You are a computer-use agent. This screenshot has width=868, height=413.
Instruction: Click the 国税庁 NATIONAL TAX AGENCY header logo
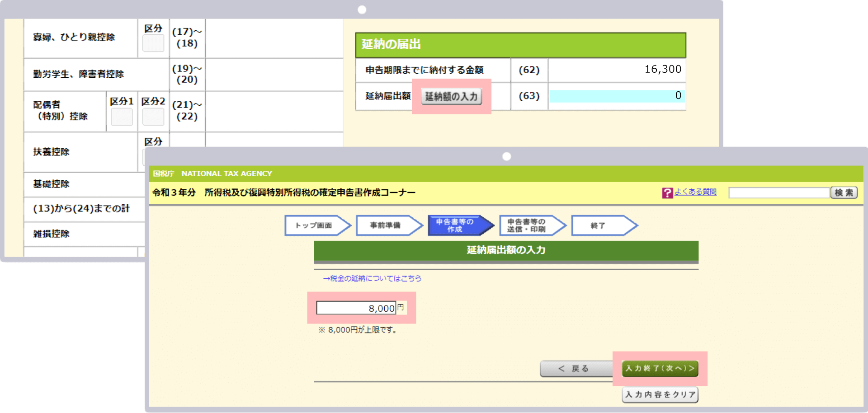pyautogui.click(x=212, y=173)
